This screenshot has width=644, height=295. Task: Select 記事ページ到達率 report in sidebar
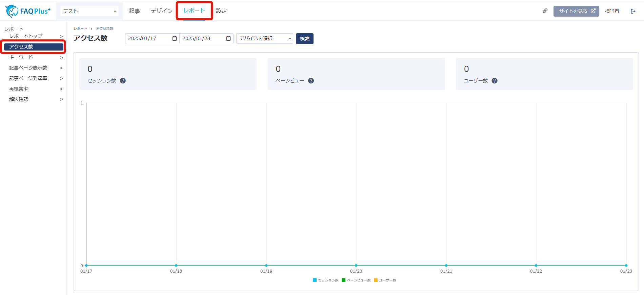coord(28,78)
